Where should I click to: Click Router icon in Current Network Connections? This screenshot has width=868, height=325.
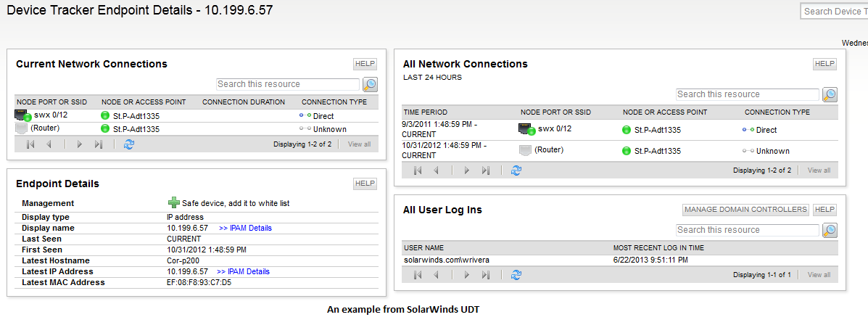[21, 129]
